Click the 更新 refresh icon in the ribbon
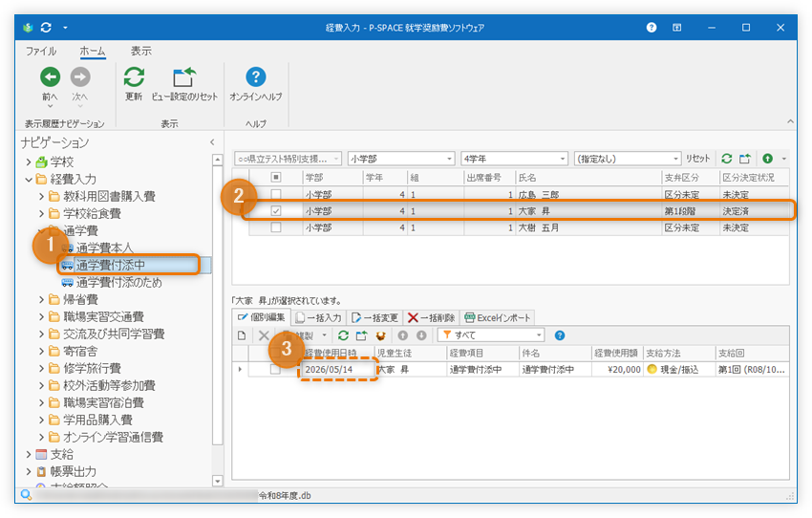This screenshot has width=812, height=518. coord(134,78)
